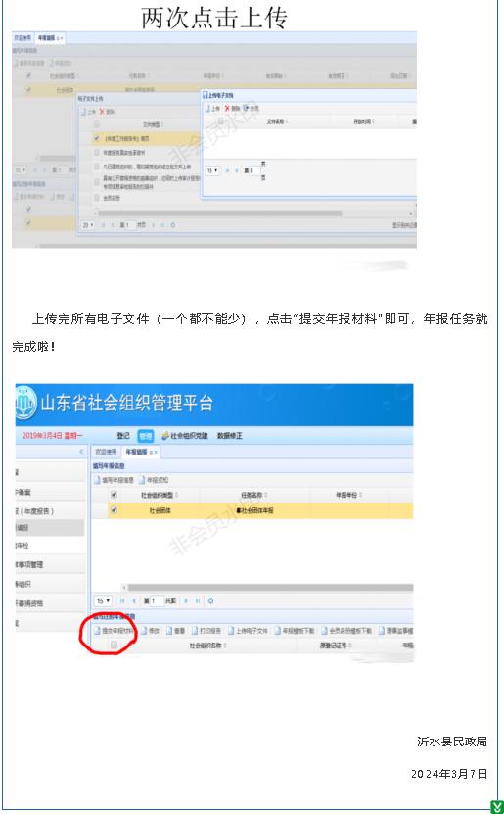
Task: Collapse the left sidebar with the double-chevron
Action: [81, 452]
